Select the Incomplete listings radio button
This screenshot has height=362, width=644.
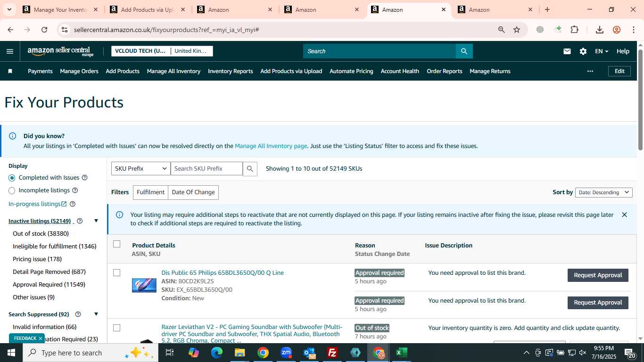[x=12, y=190]
